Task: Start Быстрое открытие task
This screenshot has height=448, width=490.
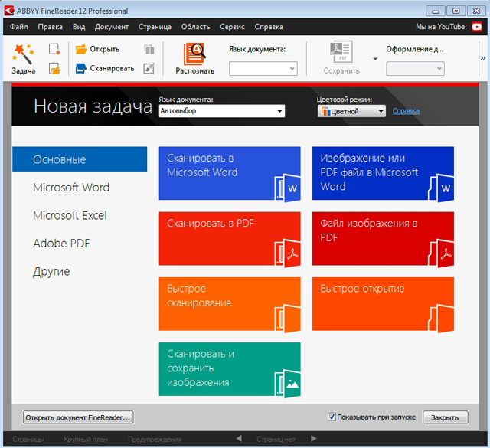Action: tap(383, 303)
